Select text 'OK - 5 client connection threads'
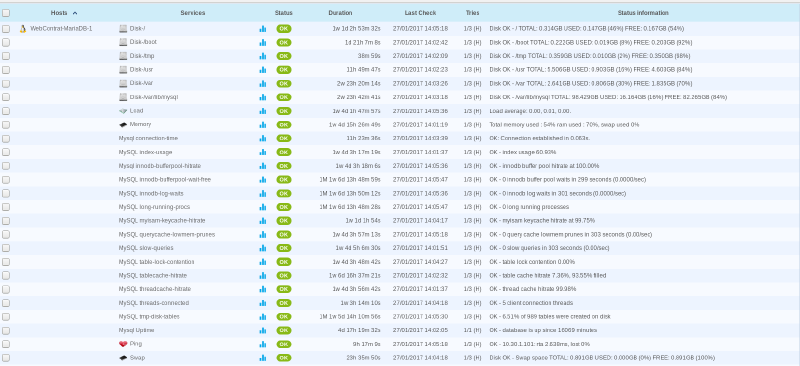Viewport: 800px width, 366px height. click(x=531, y=303)
